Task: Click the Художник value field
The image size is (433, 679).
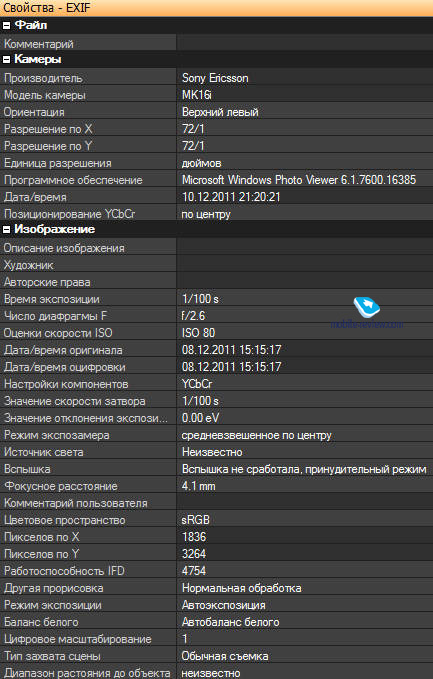Action: [305, 265]
